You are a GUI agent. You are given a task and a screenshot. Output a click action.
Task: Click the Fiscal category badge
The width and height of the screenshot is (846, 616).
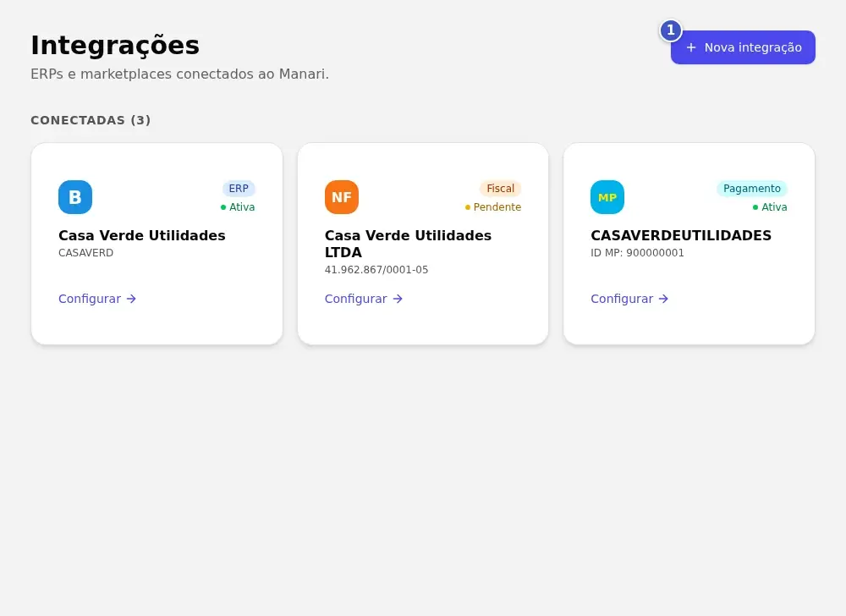pos(500,188)
